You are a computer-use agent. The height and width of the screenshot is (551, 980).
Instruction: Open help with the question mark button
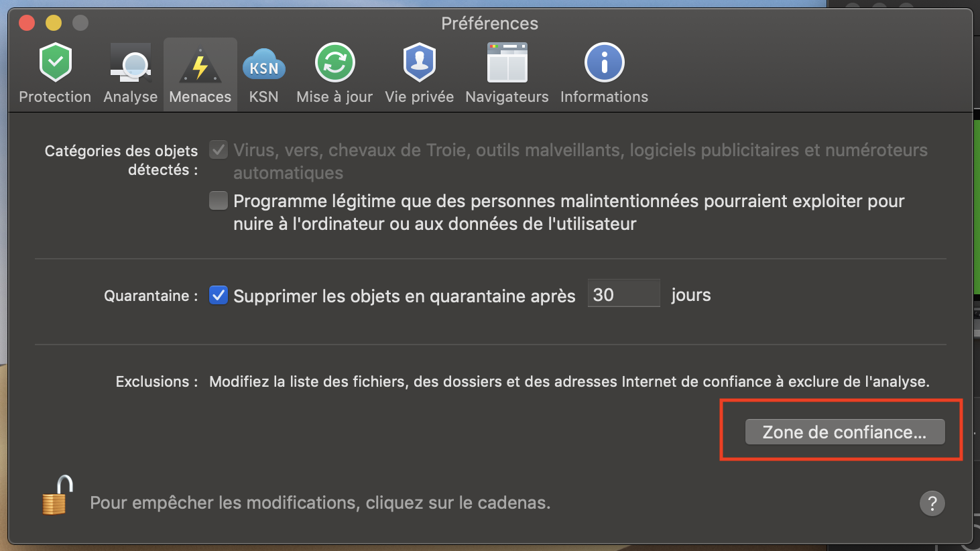coord(932,503)
